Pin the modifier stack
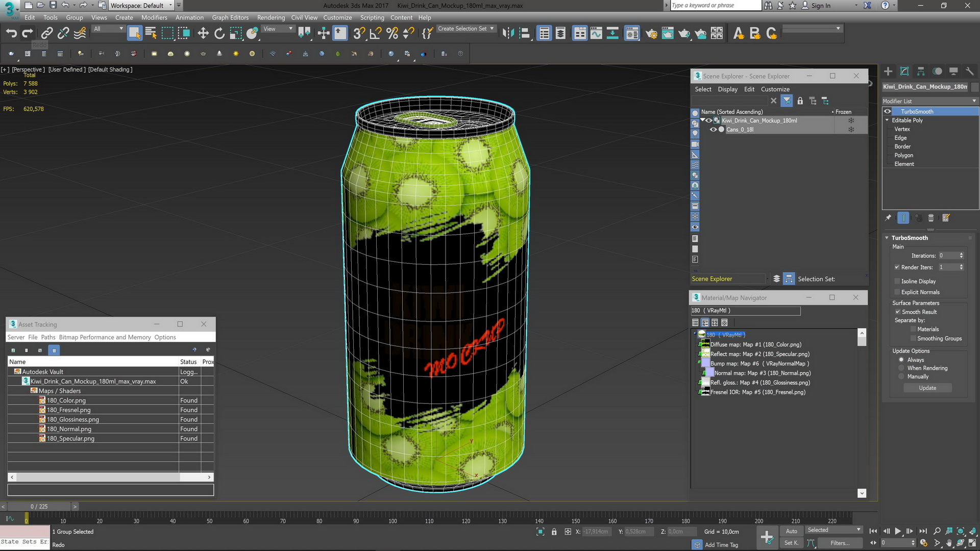This screenshot has height=551, width=980. [x=888, y=218]
